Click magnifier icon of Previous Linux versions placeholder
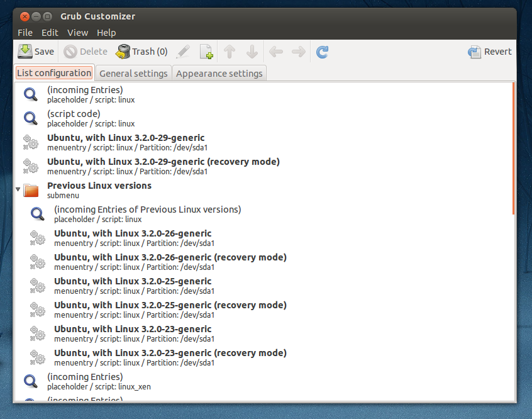This screenshot has width=532, height=419. tap(37, 214)
